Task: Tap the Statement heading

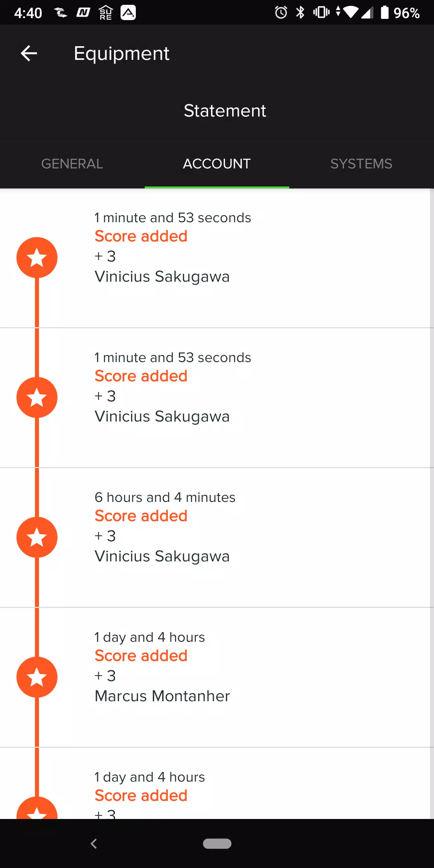Action: click(x=225, y=111)
